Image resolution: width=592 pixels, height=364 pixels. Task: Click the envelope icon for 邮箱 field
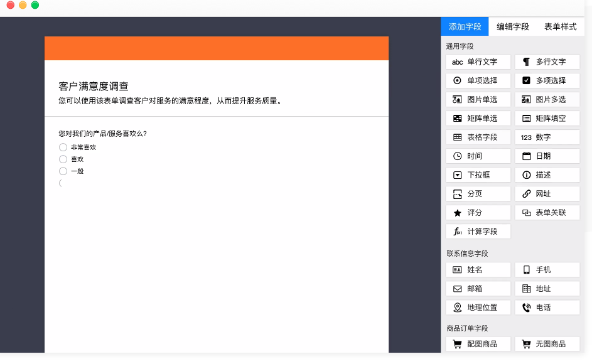(458, 289)
